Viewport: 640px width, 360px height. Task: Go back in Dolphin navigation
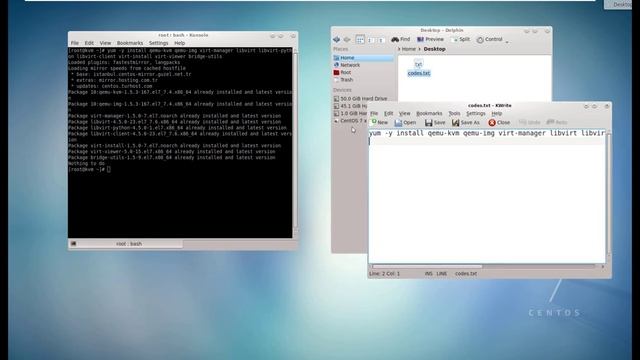pos(337,40)
